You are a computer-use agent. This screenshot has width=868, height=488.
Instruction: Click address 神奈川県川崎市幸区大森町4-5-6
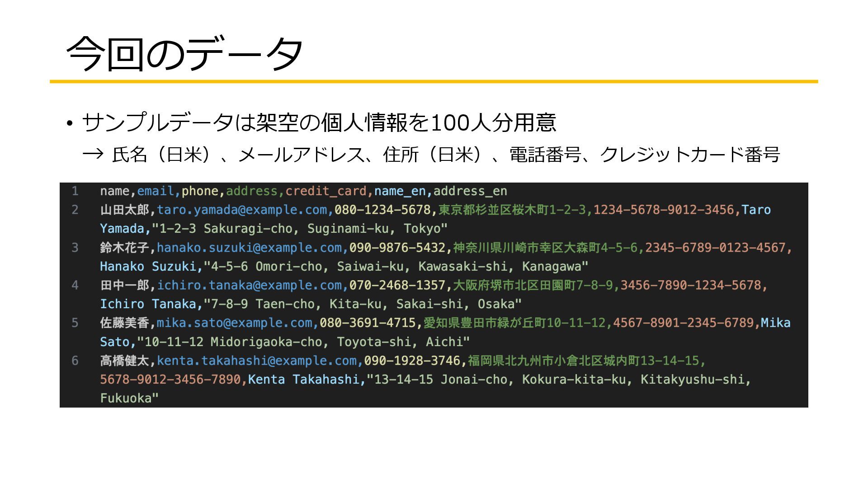pos(545,248)
